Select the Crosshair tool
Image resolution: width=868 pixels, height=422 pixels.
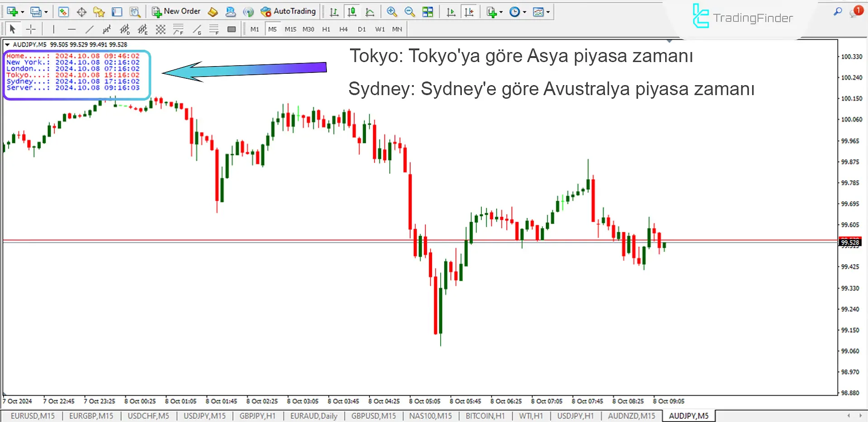click(31, 29)
